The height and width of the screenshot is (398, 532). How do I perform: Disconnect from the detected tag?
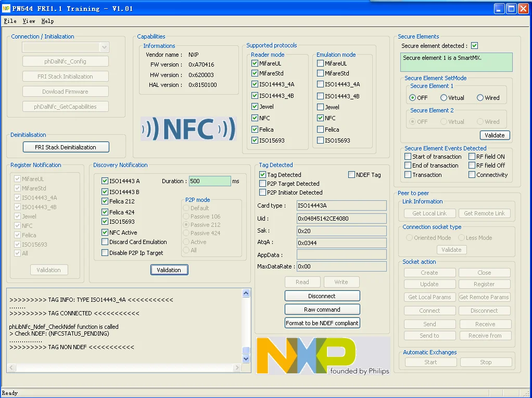322,296
